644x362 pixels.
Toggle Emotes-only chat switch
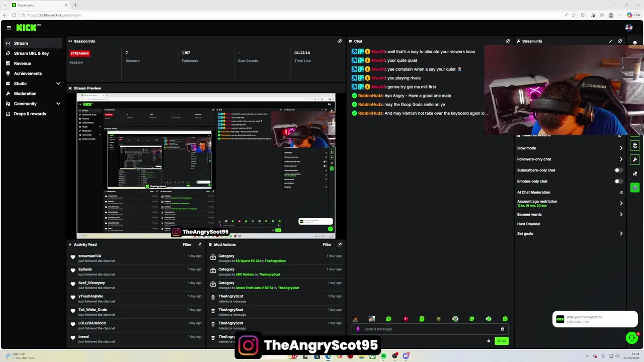(618, 182)
